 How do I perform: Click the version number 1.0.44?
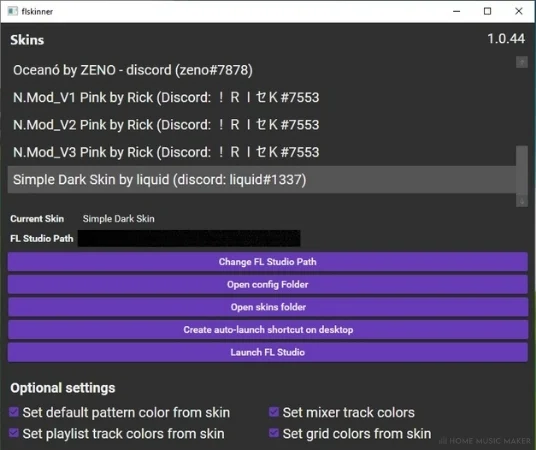pyautogui.click(x=506, y=39)
